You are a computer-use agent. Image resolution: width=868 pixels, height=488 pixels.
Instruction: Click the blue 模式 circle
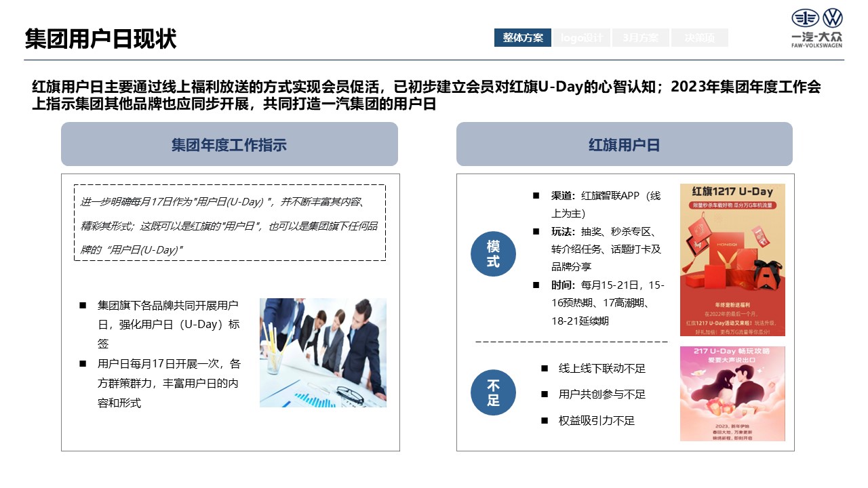[493, 254]
